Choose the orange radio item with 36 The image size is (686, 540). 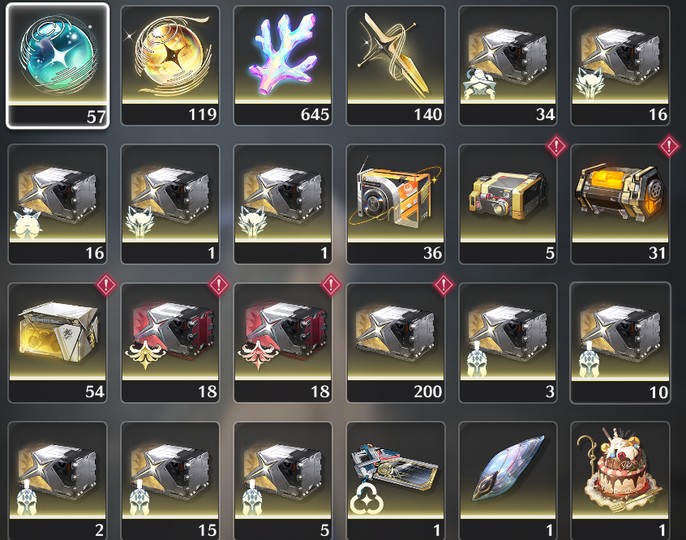pos(396,204)
